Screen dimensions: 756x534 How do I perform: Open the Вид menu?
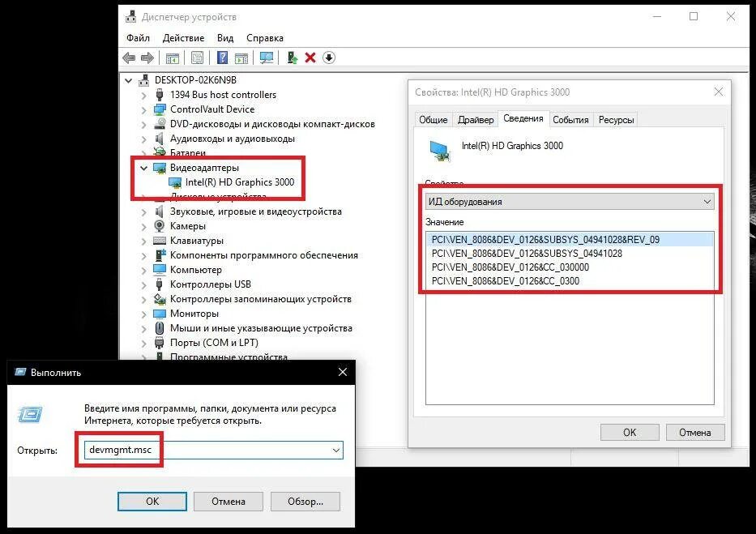tap(225, 38)
